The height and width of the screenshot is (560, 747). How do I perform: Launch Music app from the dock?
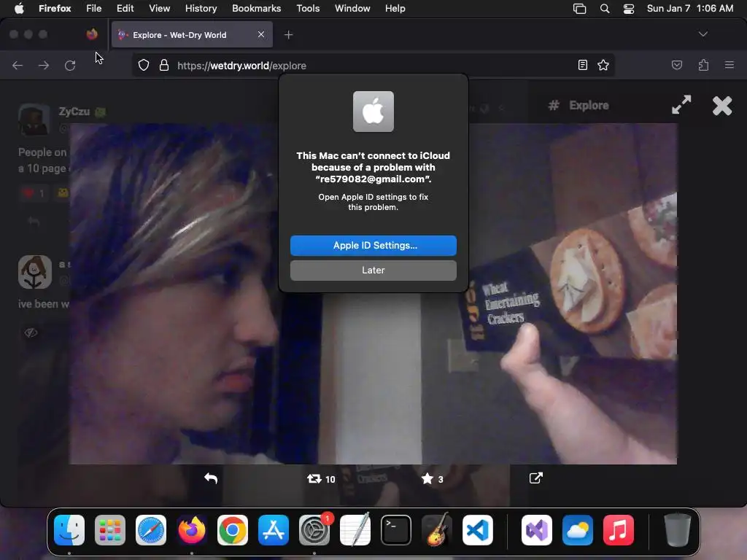pyautogui.click(x=619, y=530)
